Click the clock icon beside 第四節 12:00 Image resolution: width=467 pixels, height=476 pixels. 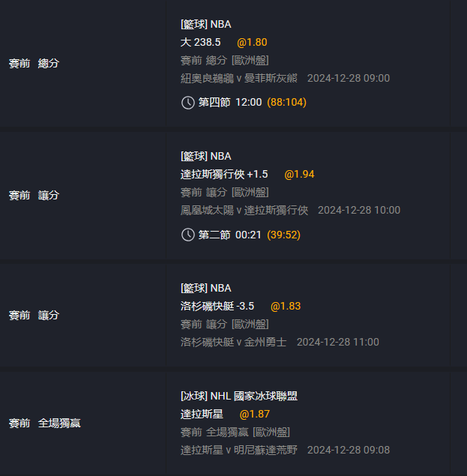point(188,103)
